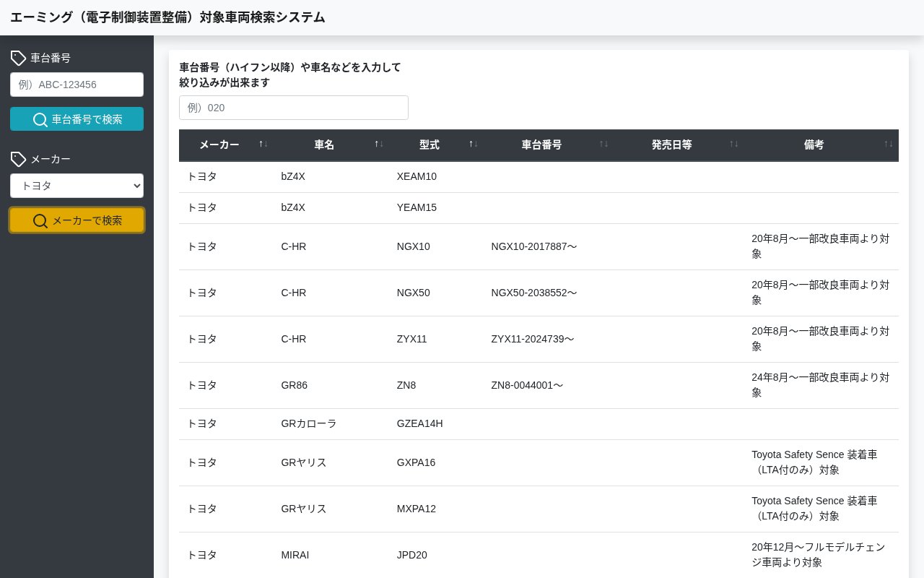
Task: Click the sort arrows on 発売日等 column
Action: (x=734, y=144)
